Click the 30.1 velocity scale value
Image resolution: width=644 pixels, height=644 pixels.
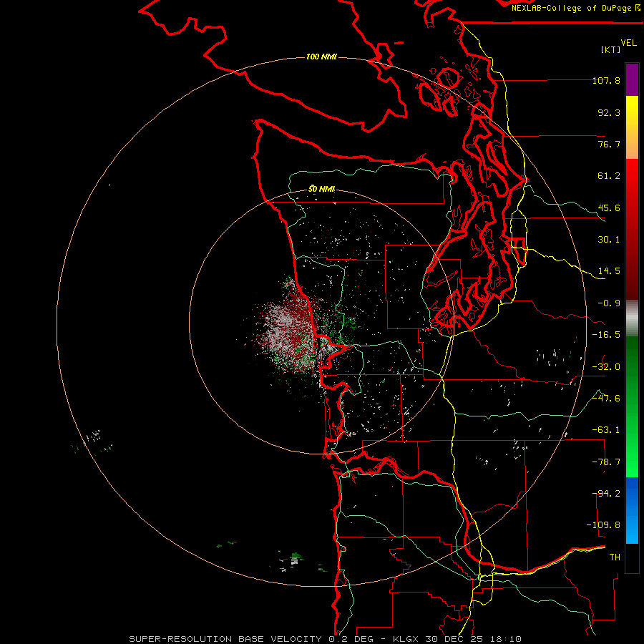pos(609,240)
